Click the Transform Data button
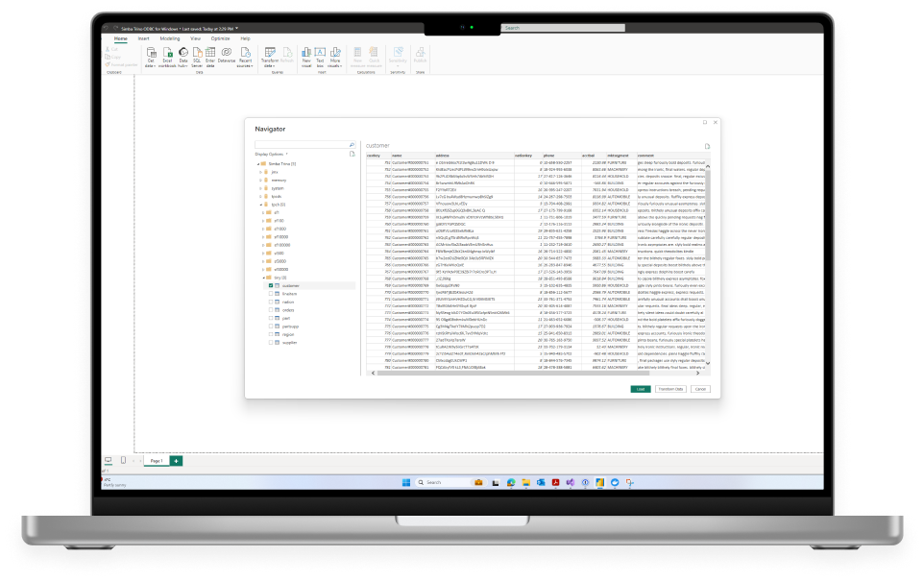This screenshot has width=924, height=581. [669, 389]
